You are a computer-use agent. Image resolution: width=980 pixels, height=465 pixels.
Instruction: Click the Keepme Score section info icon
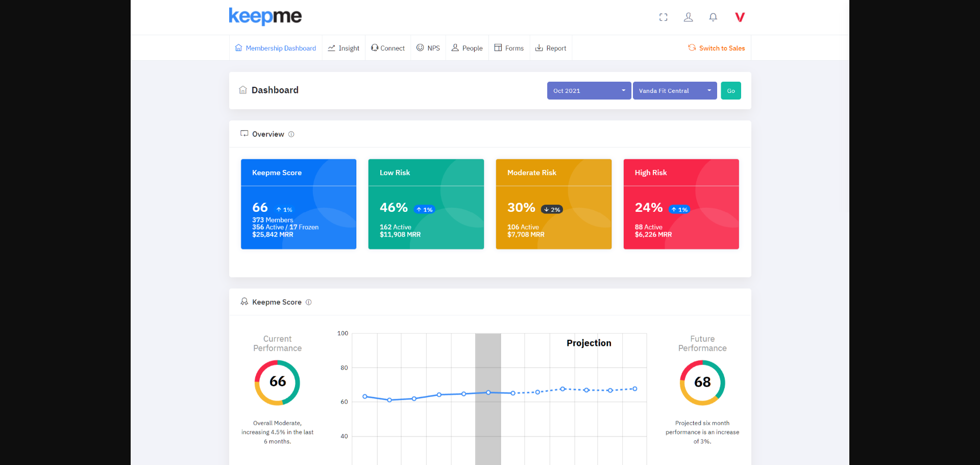[x=308, y=302]
